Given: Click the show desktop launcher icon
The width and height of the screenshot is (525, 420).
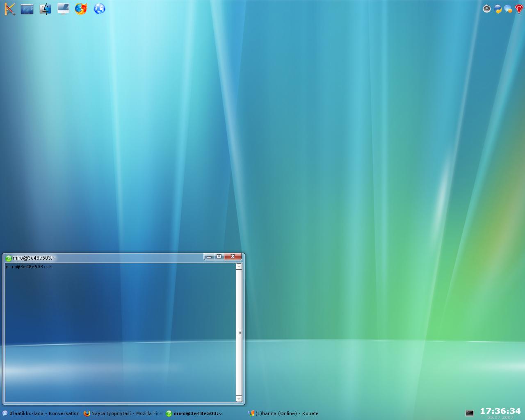Looking at the screenshot, I should pos(27,9).
